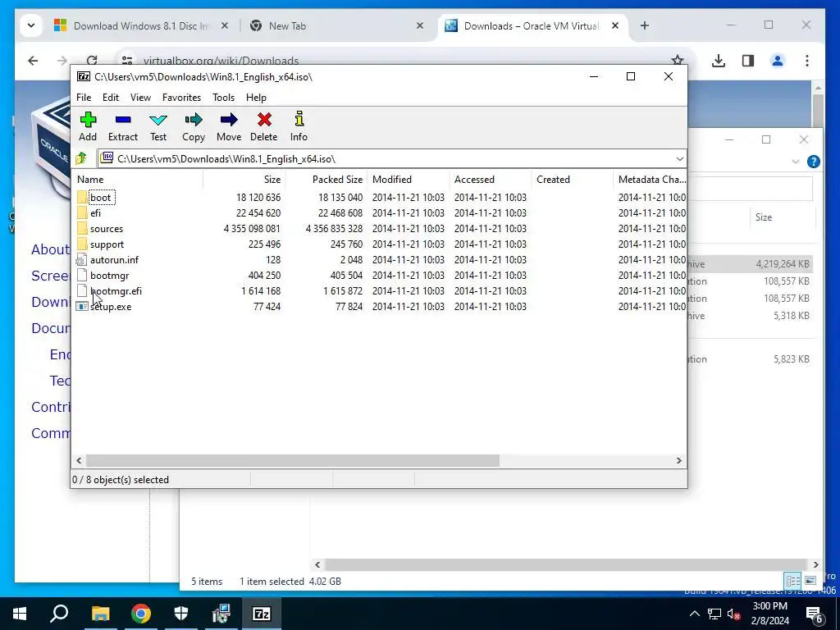Viewport: 840px width, 630px height.
Task: Sort by Created column
Action: tap(572, 180)
